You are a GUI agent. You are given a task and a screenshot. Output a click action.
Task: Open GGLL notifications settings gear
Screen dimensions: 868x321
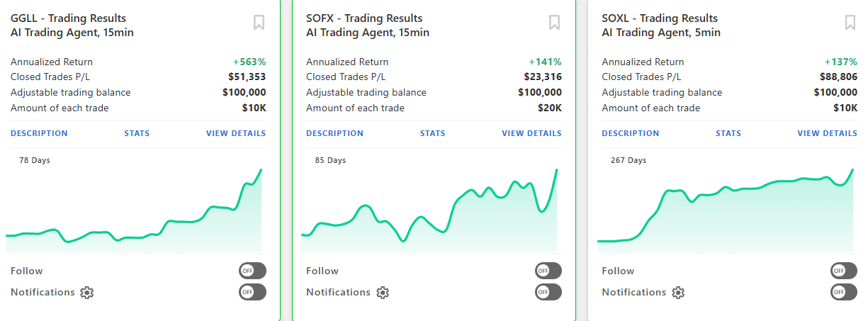pyautogui.click(x=87, y=293)
